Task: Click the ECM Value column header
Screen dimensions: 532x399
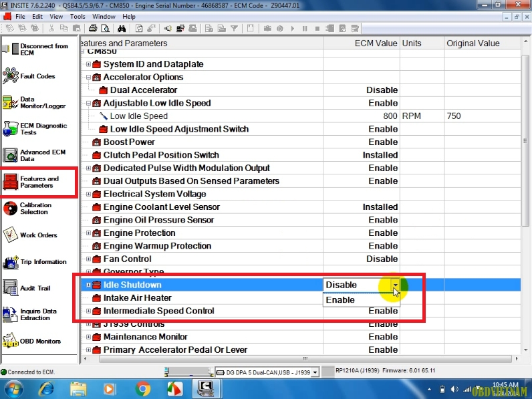Action: click(362, 43)
